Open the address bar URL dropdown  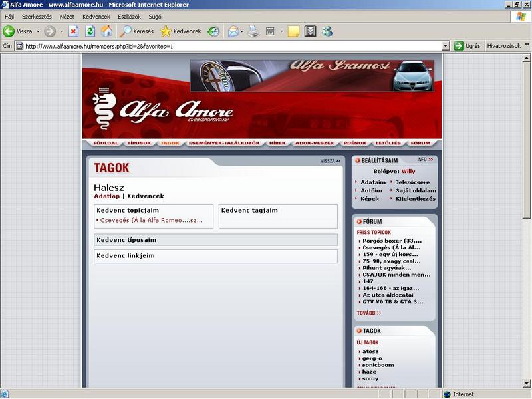point(446,46)
